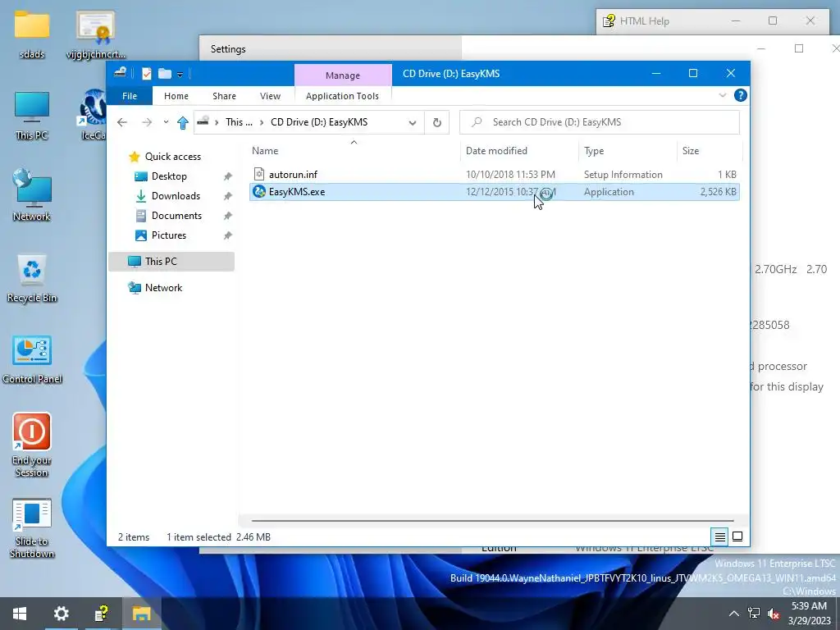Expand the breadcrumb chevron after This
840x630 pixels.
coord(262,123)
